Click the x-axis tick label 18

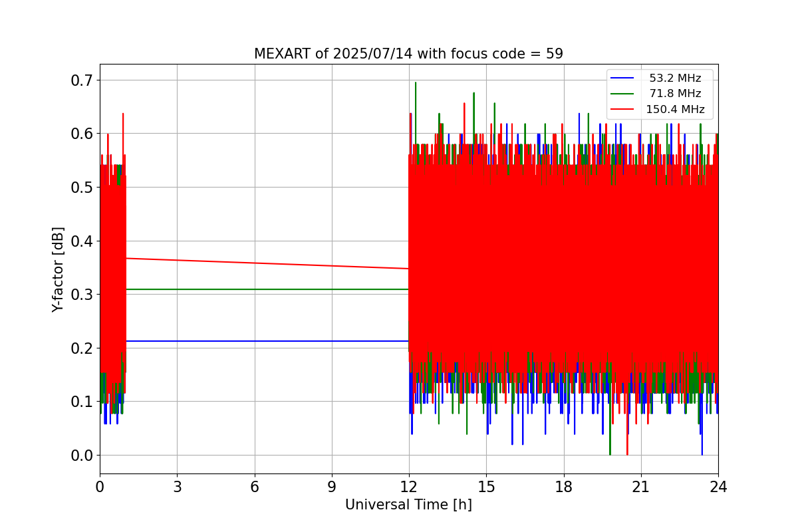[564, 487]
